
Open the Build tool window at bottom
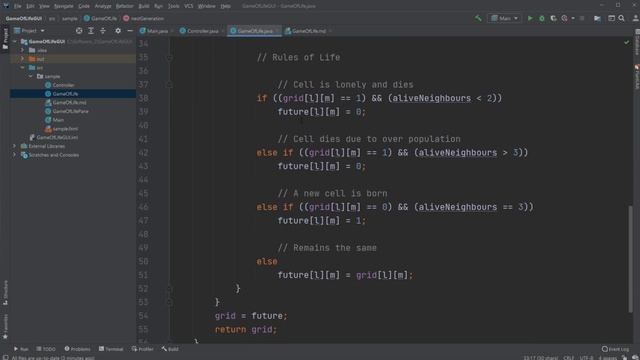tap(170, 349)
